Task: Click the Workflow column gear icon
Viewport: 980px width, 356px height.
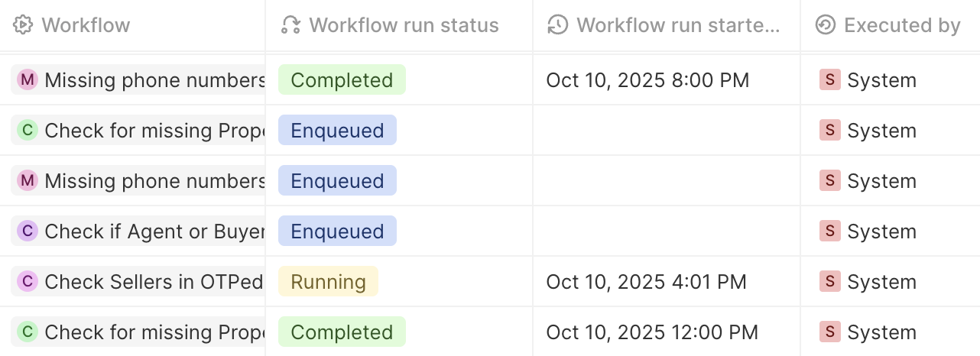Action: pyautogui.click(x=23, y=25)
